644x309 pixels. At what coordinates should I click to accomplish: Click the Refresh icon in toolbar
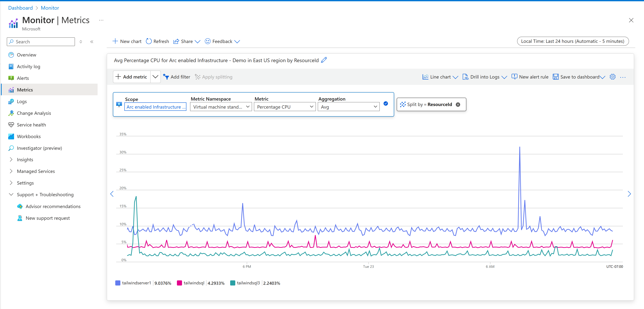tap(149, 42)
